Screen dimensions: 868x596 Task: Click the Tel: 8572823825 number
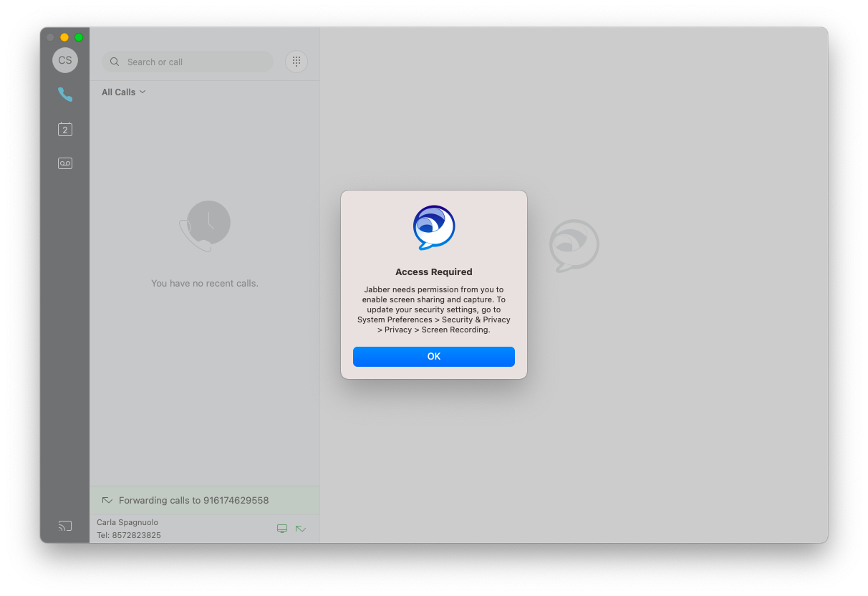[129, 535]
